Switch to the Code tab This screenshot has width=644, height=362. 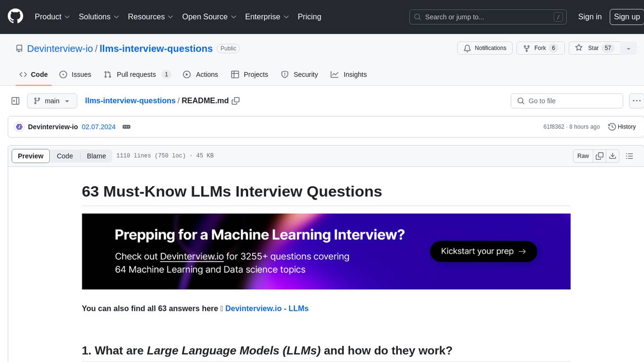pos(34,74)
